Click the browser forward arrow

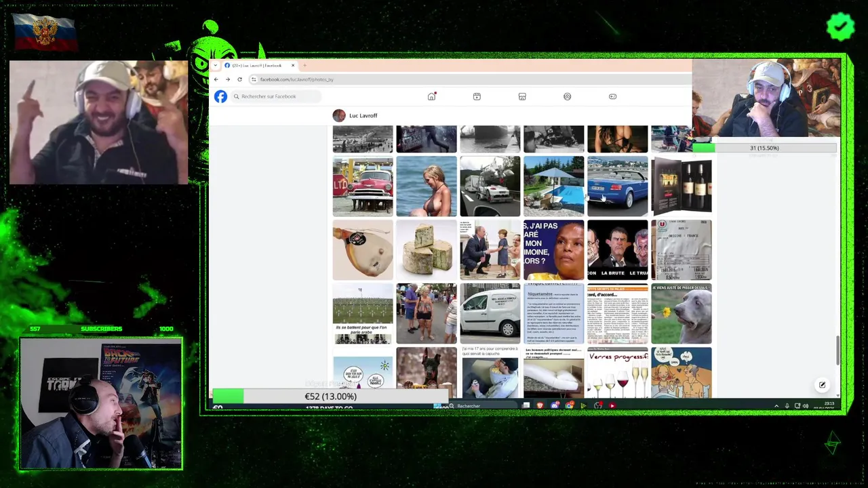tap(228, 79)
